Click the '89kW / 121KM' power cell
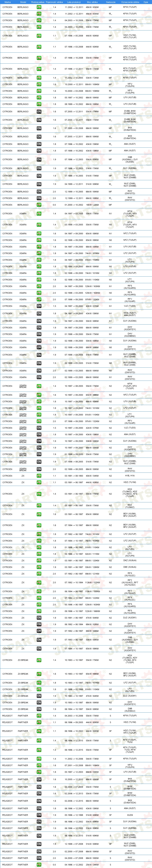The image size is (152, 868). (x=92, y=574)
